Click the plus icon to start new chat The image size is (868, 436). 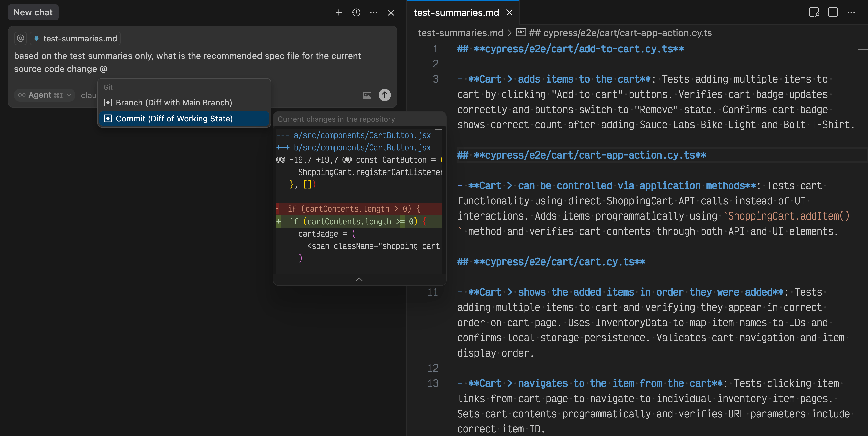click(x=339, y=13)
